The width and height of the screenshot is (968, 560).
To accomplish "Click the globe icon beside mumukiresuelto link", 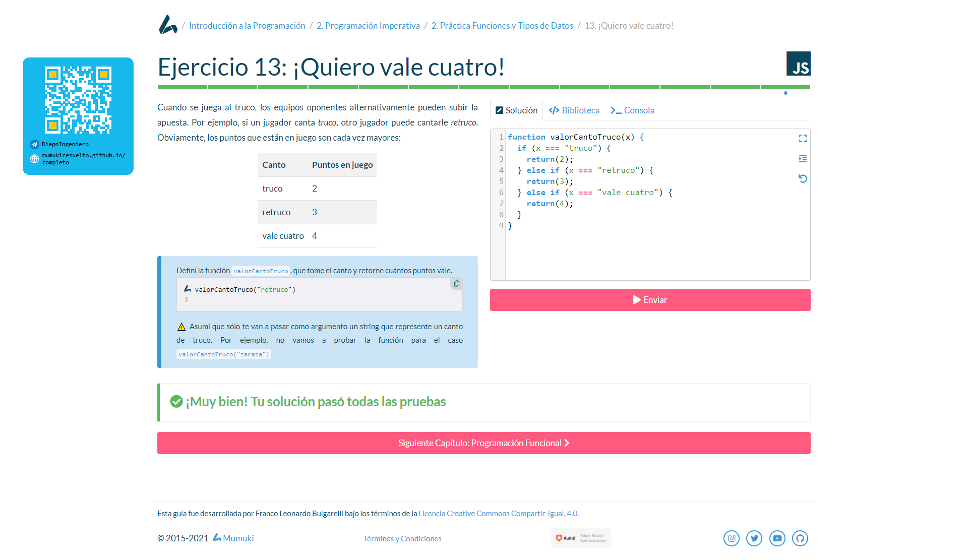I will [34, 159].
